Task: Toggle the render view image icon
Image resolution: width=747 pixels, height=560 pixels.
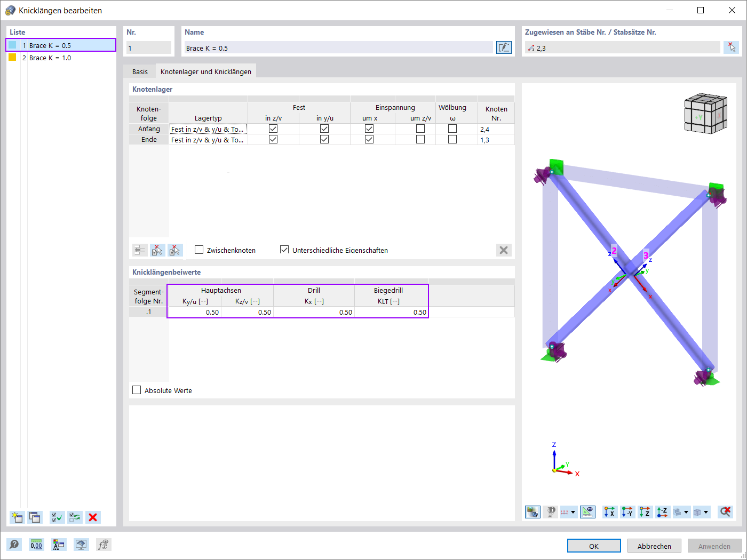Action: point(533,512)
